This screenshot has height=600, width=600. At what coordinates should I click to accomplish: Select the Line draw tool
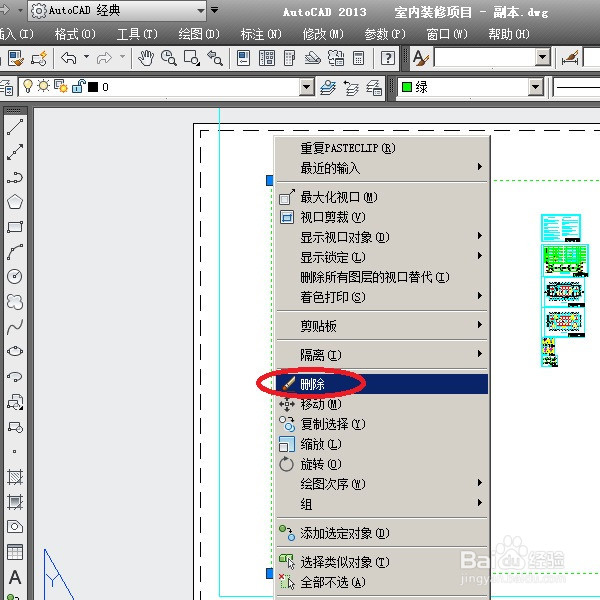pyautogui.click(x=15, y=127)
